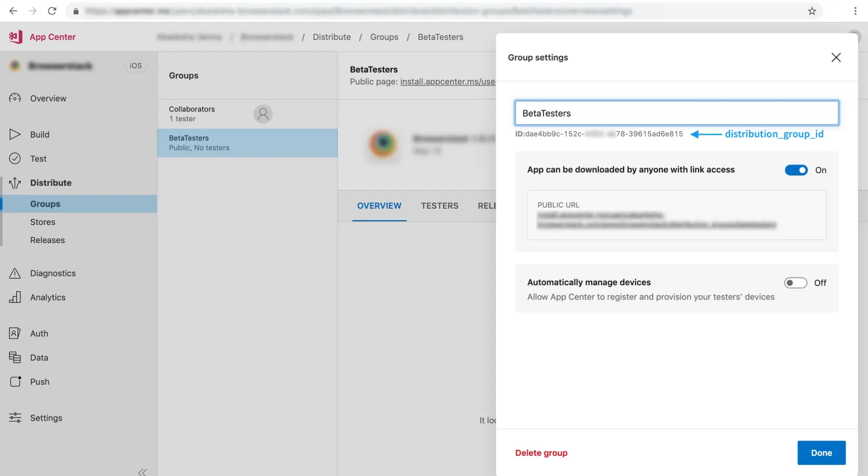Screen dimensions: 868x476
Task: Click the Push notification icon
Action: coord(15,381)
